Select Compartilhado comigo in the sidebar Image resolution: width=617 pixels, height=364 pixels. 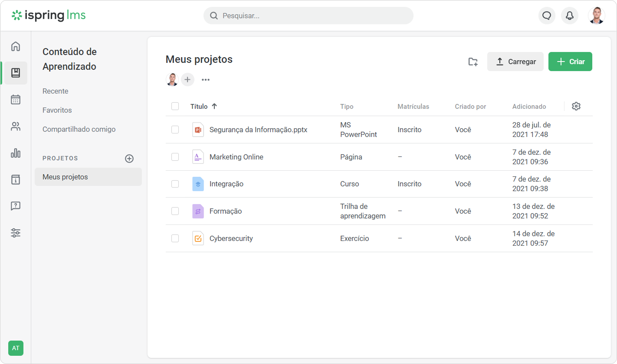[x=79, y=129]
